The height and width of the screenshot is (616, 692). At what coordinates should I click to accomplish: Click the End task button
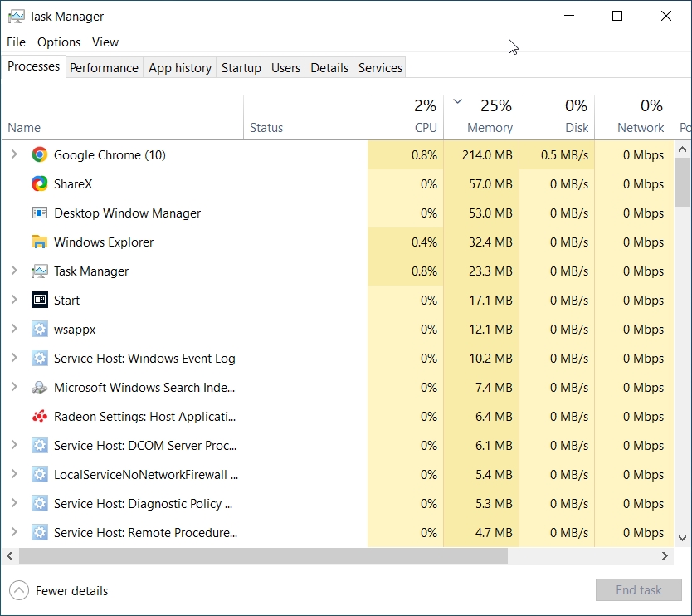638,589
